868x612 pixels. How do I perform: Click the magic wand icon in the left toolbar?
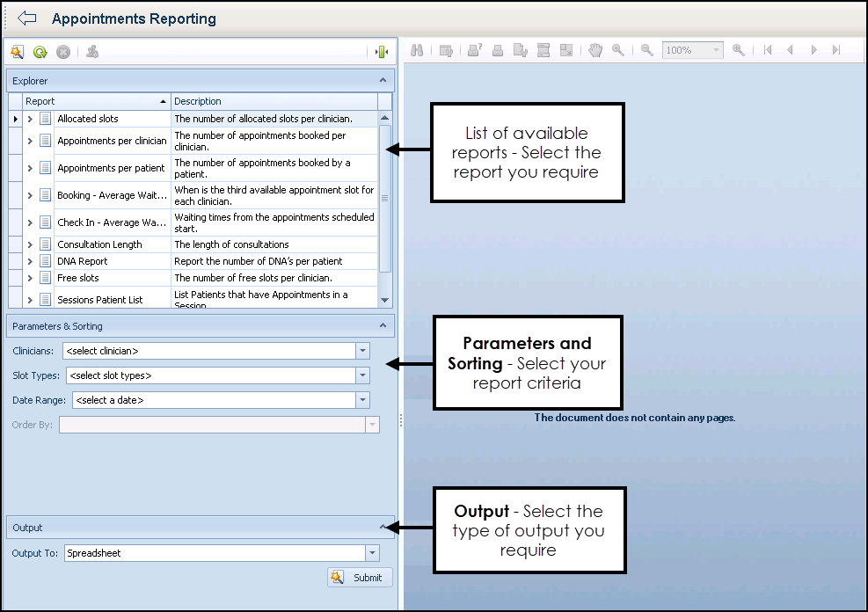click(x=17, y=52)
